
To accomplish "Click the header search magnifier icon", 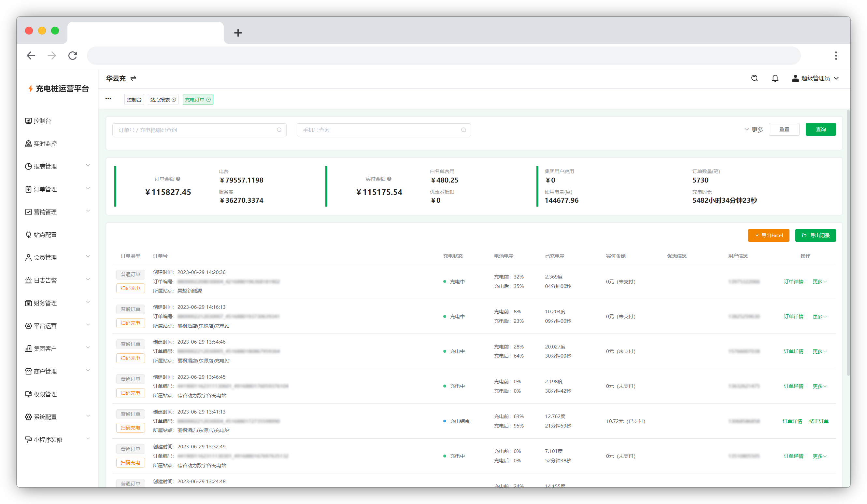I will point(754,78).
